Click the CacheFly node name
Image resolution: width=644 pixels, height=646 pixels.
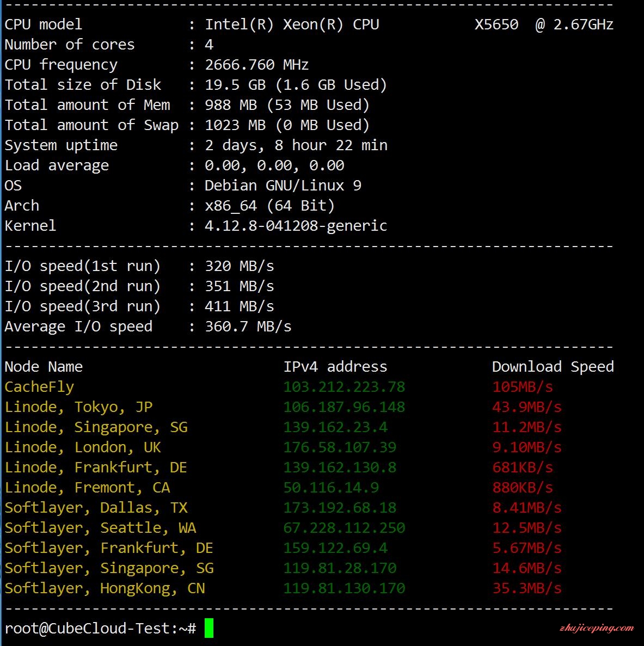pyautogui.click(x=39, y=387)
